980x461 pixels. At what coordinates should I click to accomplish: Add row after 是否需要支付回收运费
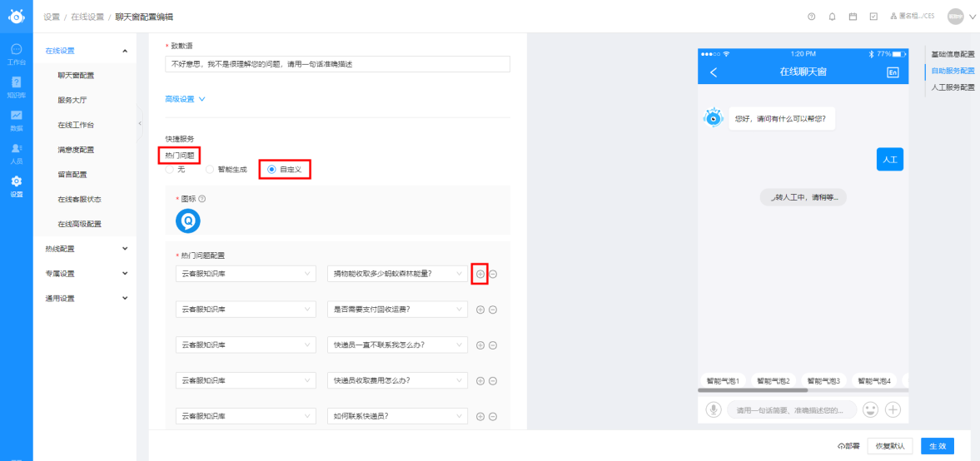click(x=480, y=310)
